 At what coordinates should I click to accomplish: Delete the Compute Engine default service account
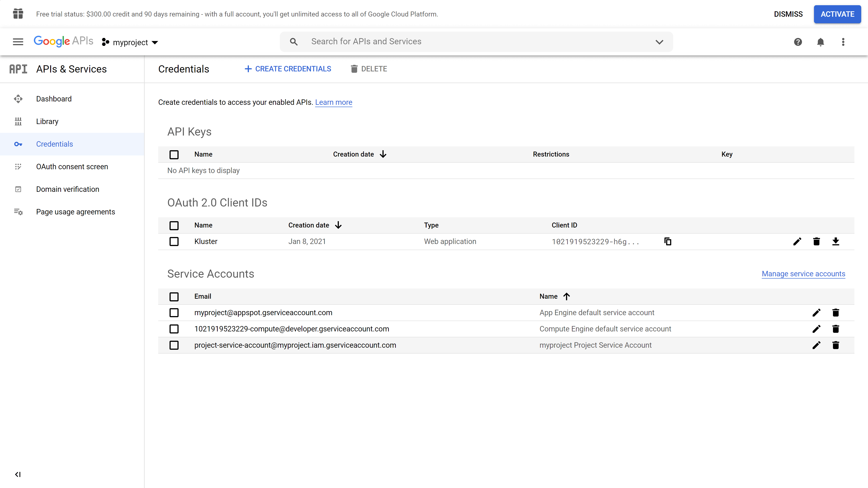(835, 329)
